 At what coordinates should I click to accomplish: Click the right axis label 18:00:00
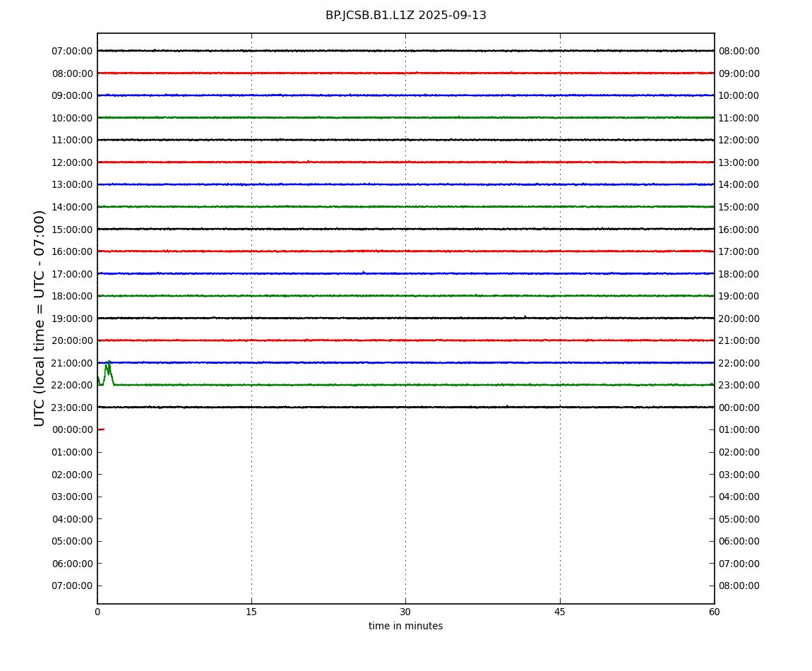[739, 274]
